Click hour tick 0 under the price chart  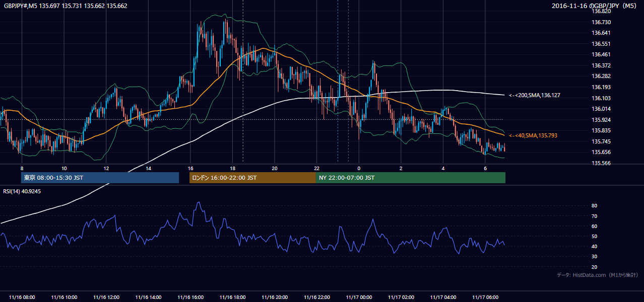pyautogui.click(x=359, y=168)
